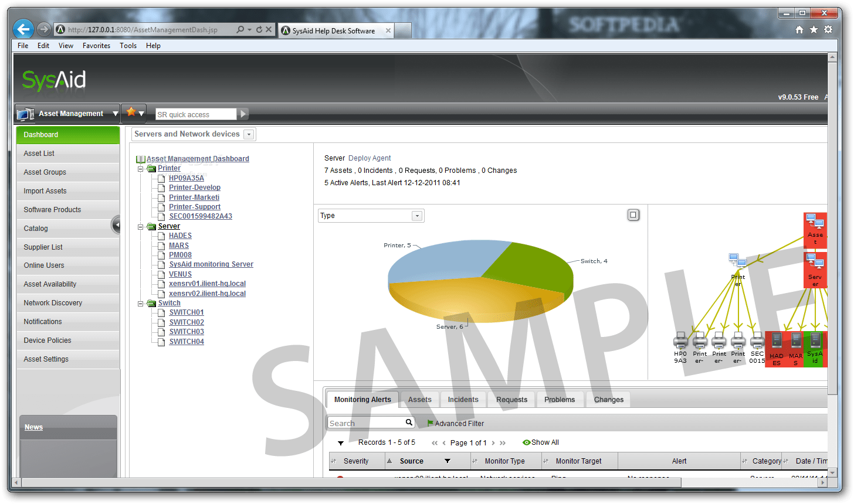Click the SysAid logo
This screenshot has width=854, height=504.
[x=53, y=79]
